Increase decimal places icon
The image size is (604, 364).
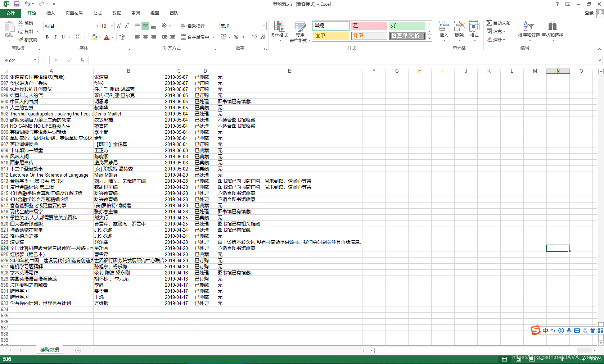(x=254, y=37)
